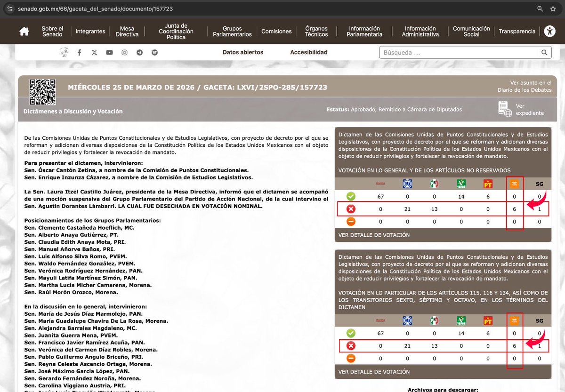Open the Senate YouTube channel icon
The image size is (565, 392).
click(109, 53)
